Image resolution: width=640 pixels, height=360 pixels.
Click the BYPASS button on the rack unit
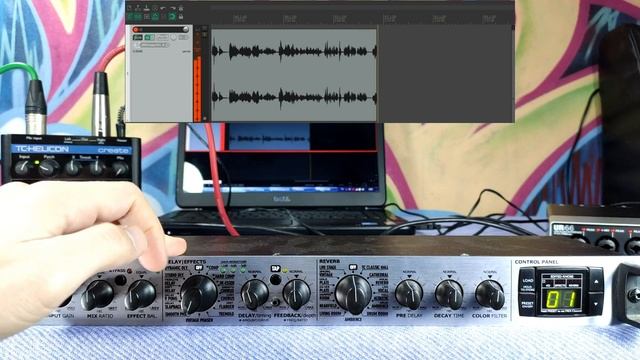(120, 280)
